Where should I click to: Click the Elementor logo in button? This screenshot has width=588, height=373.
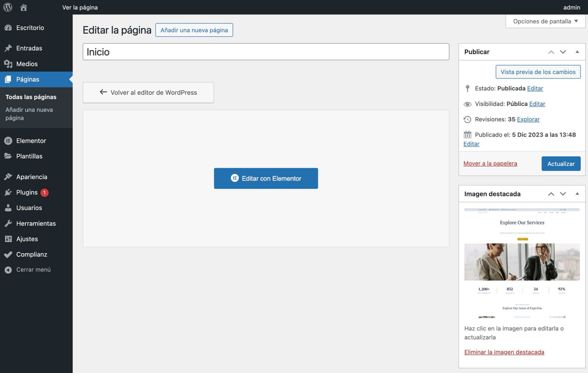pyautogui.click(x=234, y=178)
